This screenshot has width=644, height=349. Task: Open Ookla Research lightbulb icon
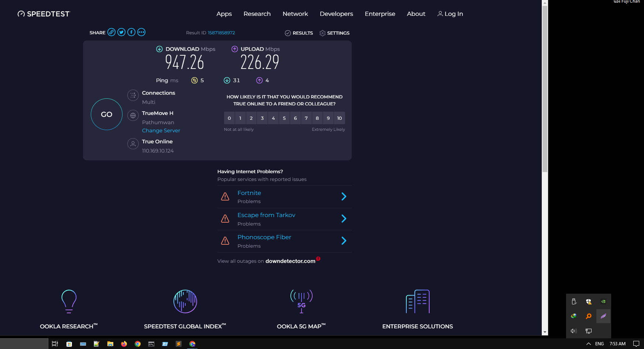(x=69, y=301)
